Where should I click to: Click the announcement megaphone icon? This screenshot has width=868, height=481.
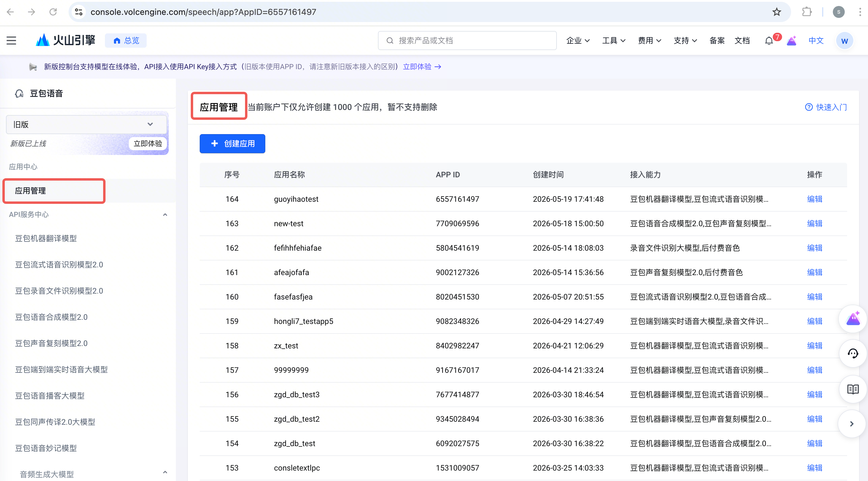click(33, 67)
